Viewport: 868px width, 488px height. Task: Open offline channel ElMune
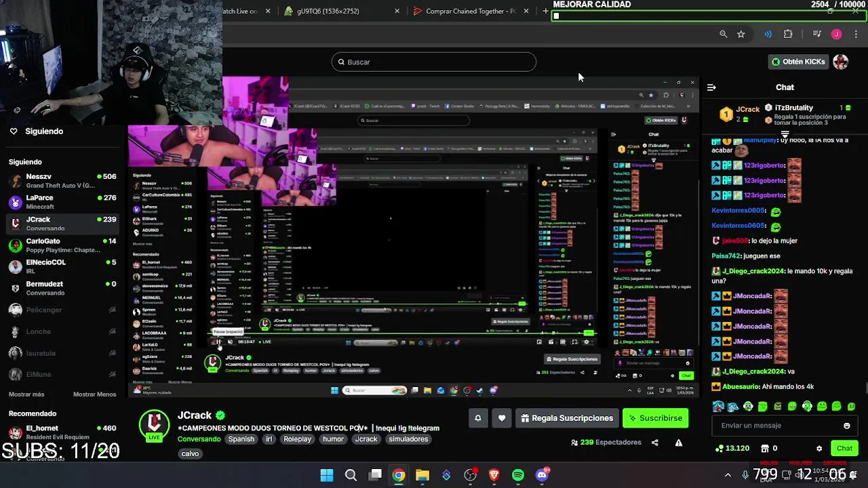(62, 374)
